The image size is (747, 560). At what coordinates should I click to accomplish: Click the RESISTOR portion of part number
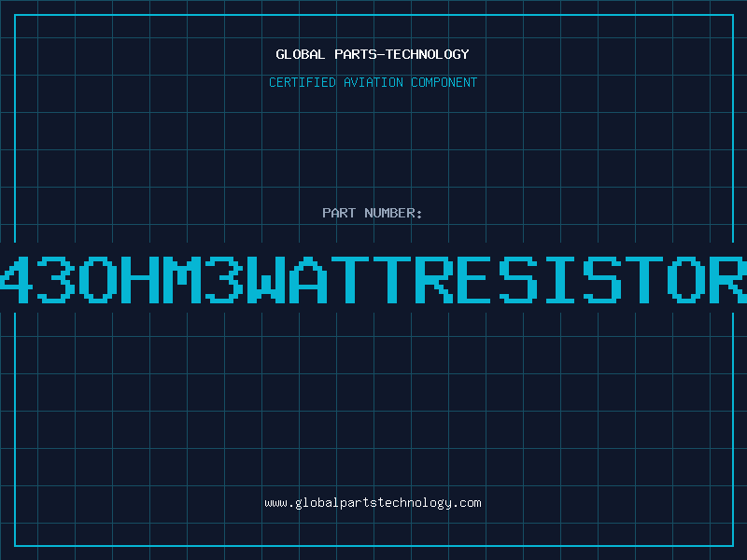[x=581, y=280]
